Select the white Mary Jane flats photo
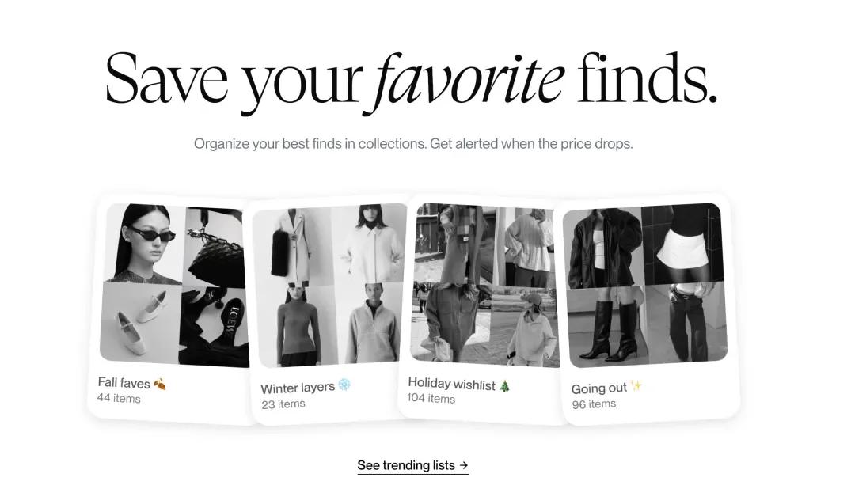This screenshot has width=855, height=504. [x=141, y=321]
